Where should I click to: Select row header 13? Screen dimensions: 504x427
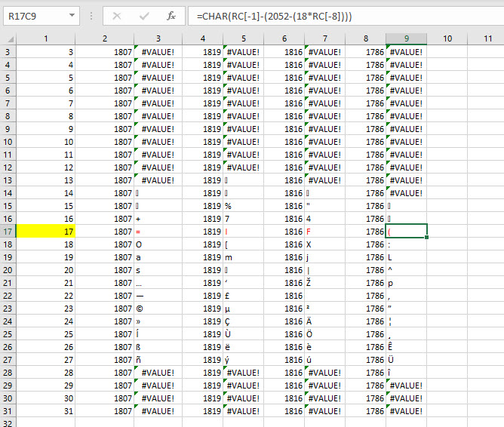tap(8, 180)
